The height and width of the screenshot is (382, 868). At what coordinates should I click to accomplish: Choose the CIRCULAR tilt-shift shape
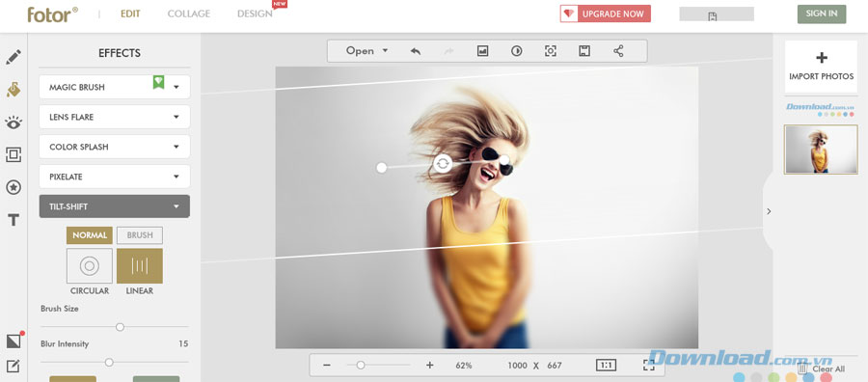pos(90,265)
